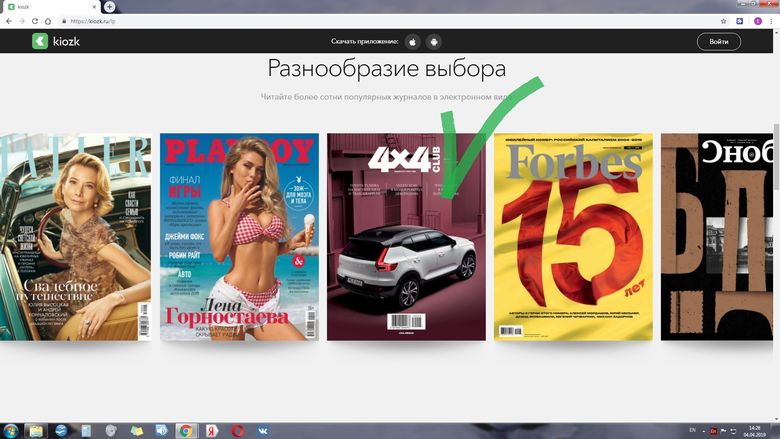780x439 pixels.
Task: Go back using the browser back arrow
Action: tap(8, 20)
